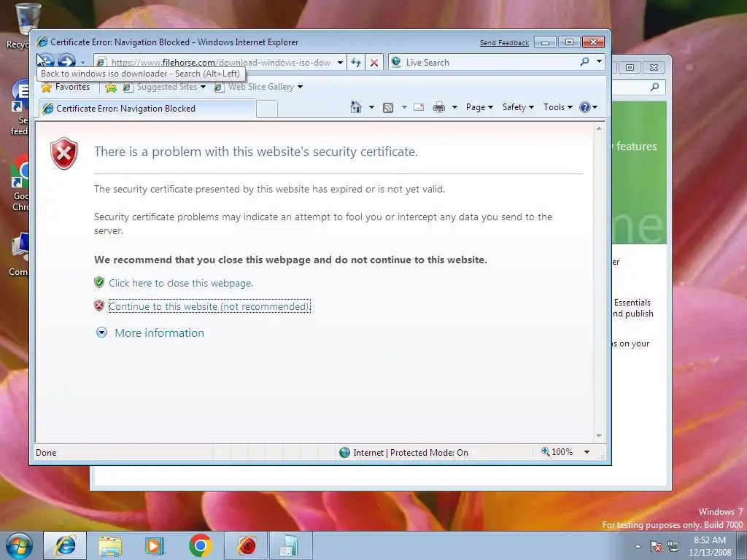Click the More information link text
Viewport: 747px width, 560px height.
point(160,332)
